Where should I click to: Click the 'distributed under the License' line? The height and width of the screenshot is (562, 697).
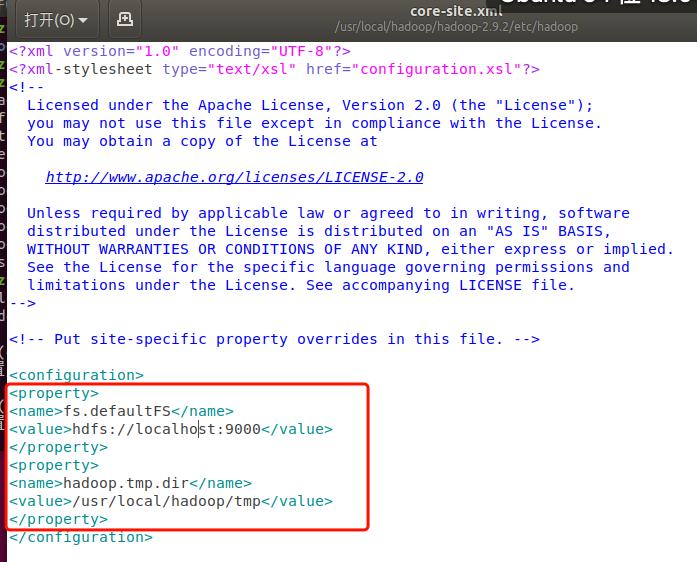[319, 231]
